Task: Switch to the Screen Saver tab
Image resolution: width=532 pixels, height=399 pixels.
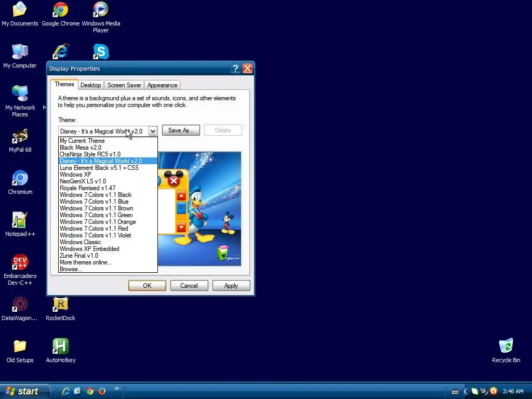Action: tap(124, 85)
